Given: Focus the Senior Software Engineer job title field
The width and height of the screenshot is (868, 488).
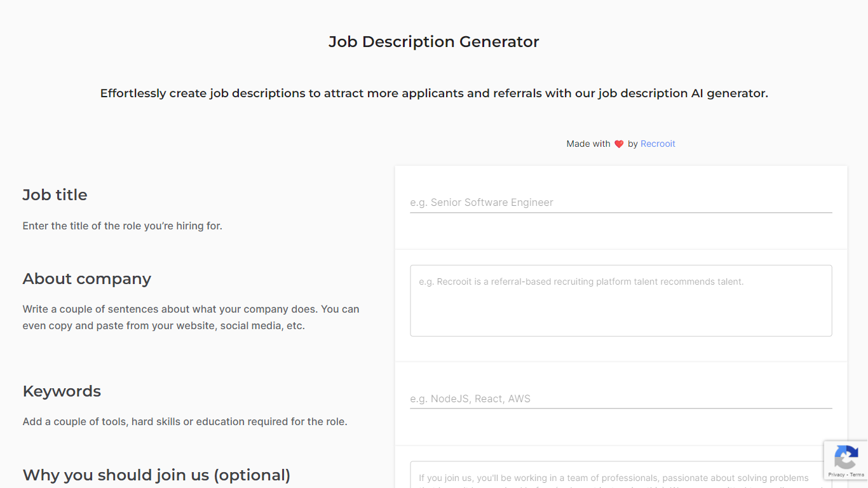Looking at the screenshot, I should (621, 203).
